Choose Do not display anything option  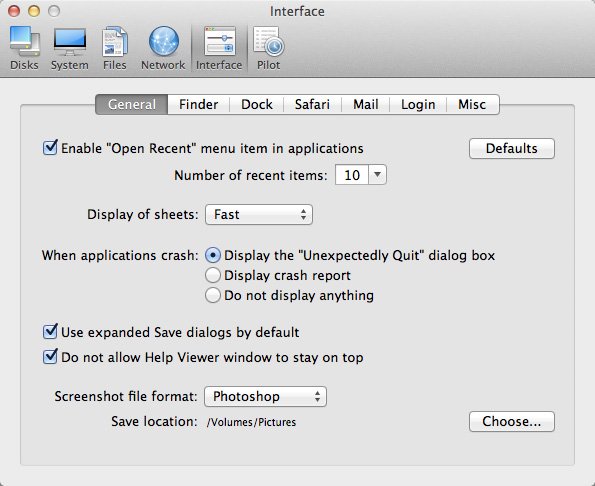pyautogui.click(x=212, y=295)
